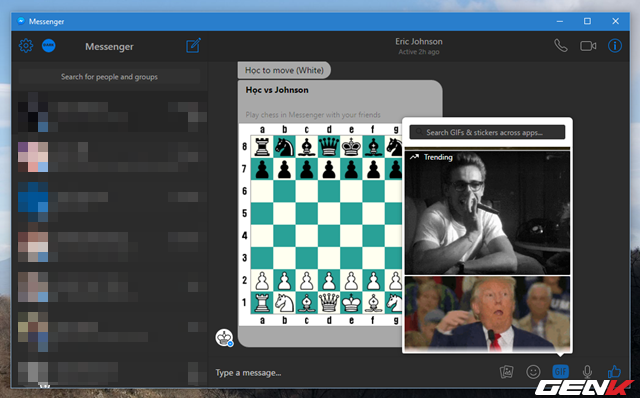Screen dimensions: 640x398
Task: Select the black-and-white man smoking GIF
Action: tap(487, 212)
